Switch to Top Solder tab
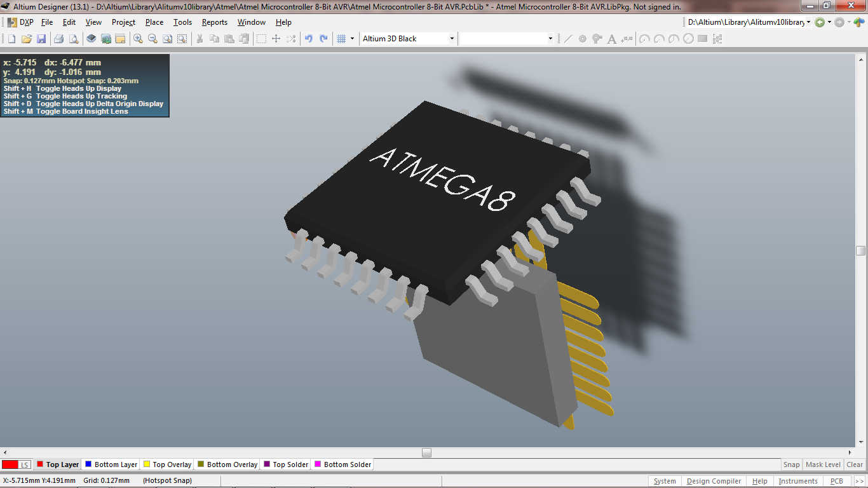This screenshot has width=868, height=488. (286, 464)
